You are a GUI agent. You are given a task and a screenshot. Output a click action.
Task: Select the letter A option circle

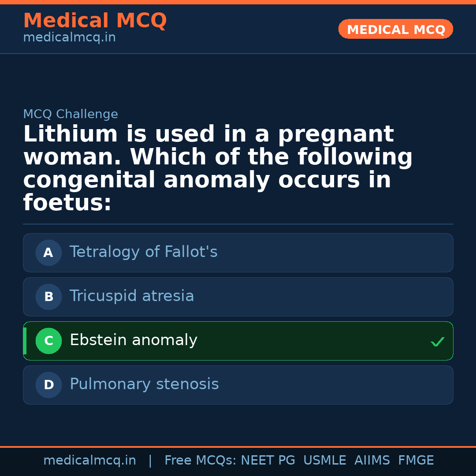click(x=48, y=253)
